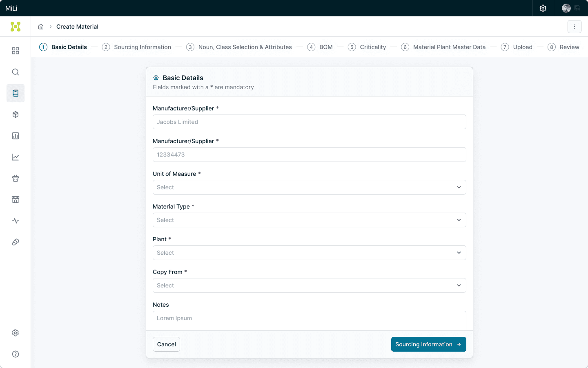Go to step 6 Material Plant Master Data
The height and width of the screenshot is (368, 588).
pyautogui.click(x=443, y=47)
